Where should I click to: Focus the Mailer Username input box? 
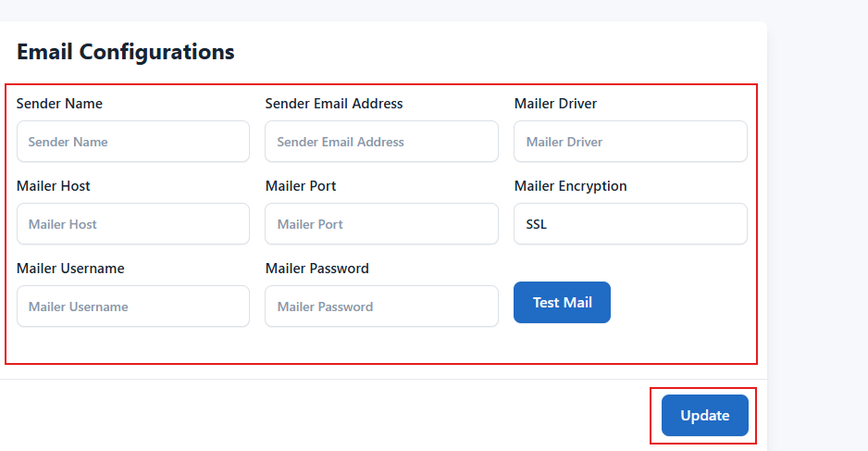[133, 307]
